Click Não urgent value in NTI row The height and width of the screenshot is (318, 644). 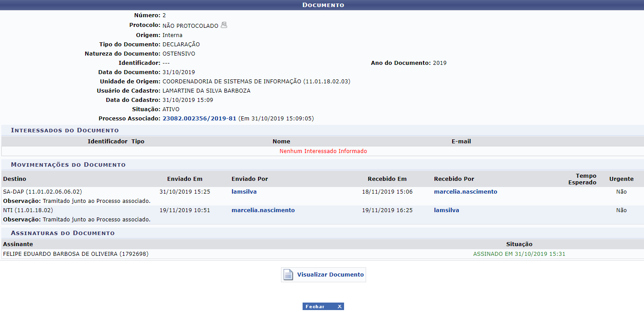click(x=622, y=210)
